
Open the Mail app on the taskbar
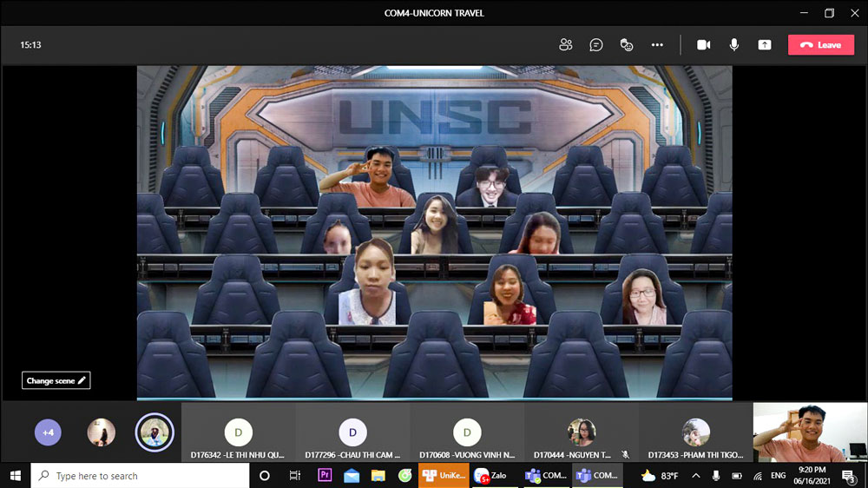[x=352, y=476]
